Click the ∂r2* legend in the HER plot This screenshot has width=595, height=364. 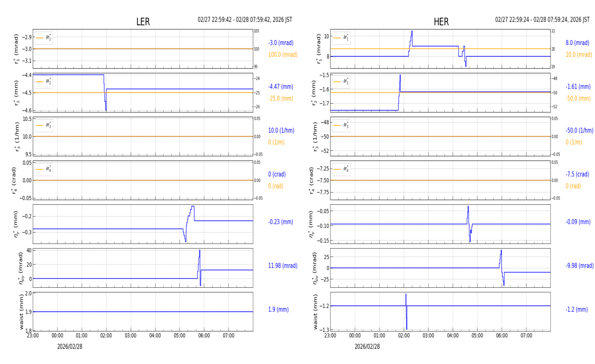coord(341,82)
